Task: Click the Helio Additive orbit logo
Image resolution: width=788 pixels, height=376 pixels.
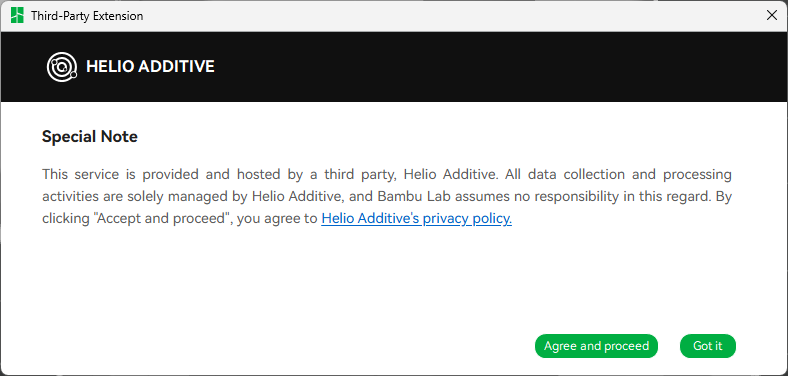Action: pos(62,67)
